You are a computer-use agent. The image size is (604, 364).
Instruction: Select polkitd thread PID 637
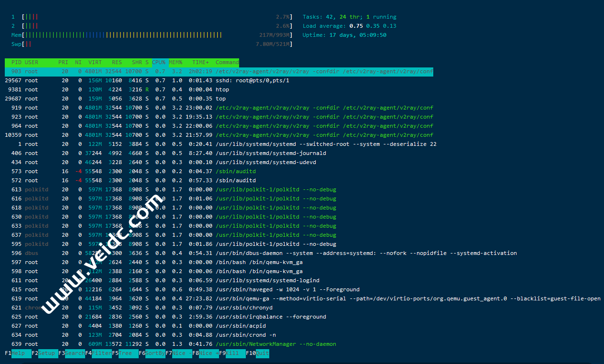(x=171, y=235)
